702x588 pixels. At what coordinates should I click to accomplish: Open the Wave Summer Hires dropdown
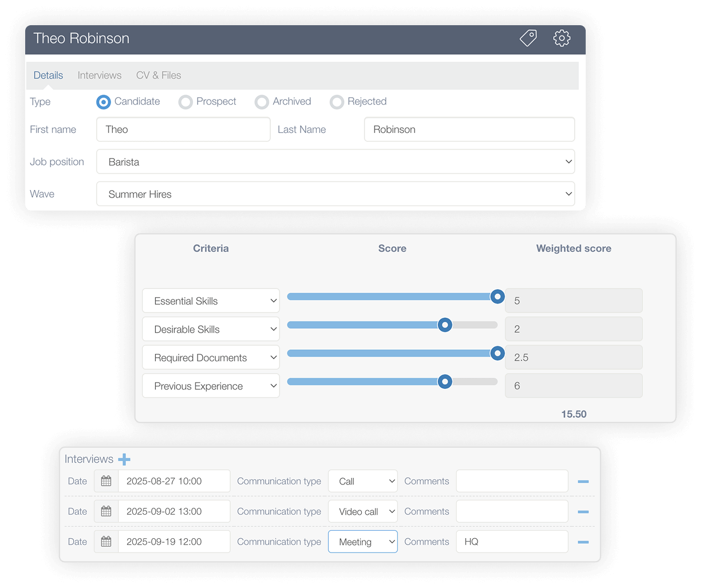pos(336,194)
